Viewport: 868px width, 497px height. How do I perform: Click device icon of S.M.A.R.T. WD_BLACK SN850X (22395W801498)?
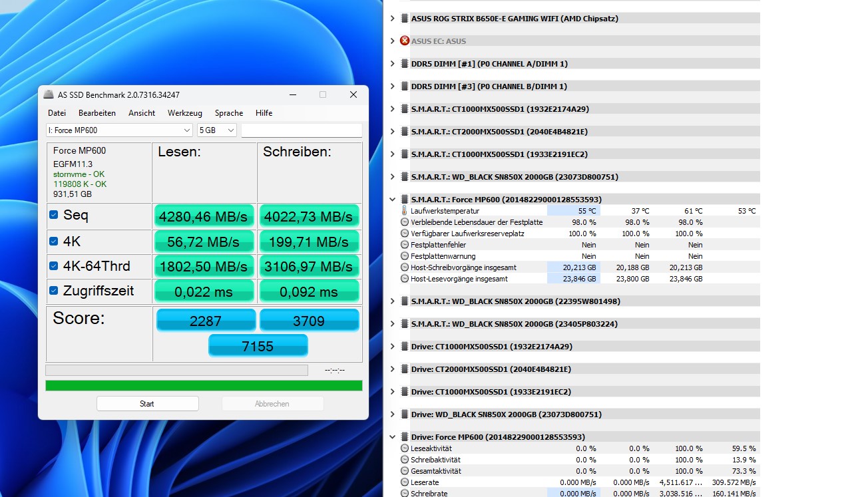(x=405, y=301)
